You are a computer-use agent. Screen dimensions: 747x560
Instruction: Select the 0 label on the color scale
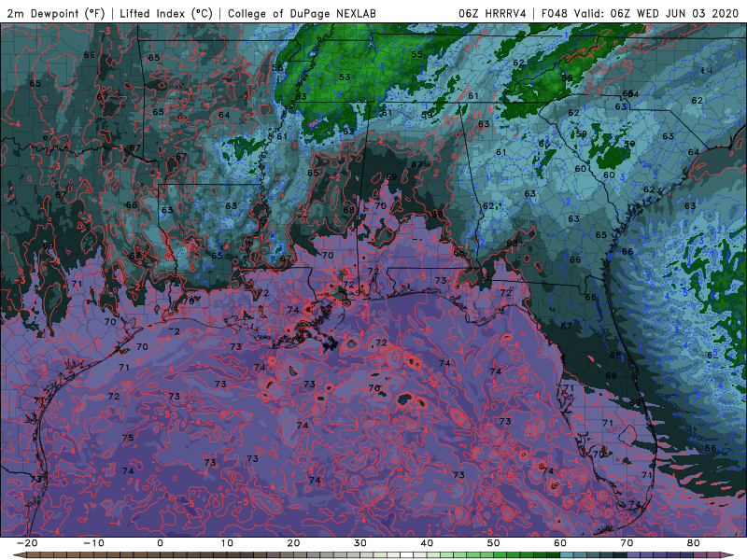[x=160, y=543]
